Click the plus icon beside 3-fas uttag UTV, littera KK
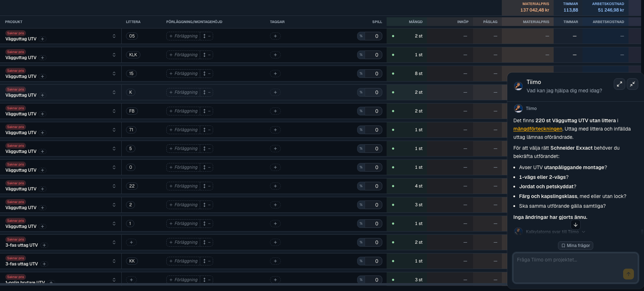The width and height of the screenshot is (644, 291). [x=44, y=264]
